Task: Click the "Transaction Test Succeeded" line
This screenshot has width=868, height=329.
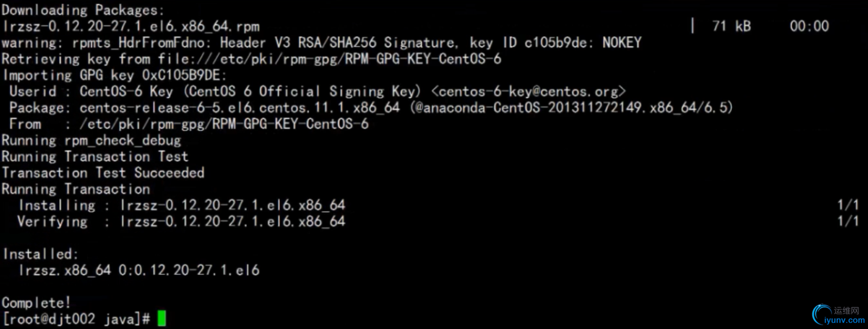Action: (103, 173)
